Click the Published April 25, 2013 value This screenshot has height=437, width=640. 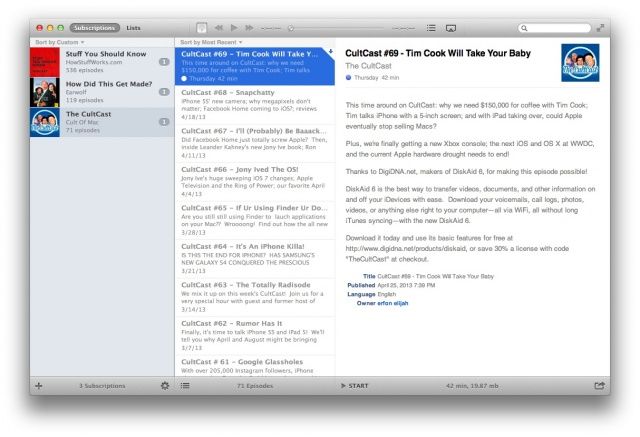(x=406, y=285)
